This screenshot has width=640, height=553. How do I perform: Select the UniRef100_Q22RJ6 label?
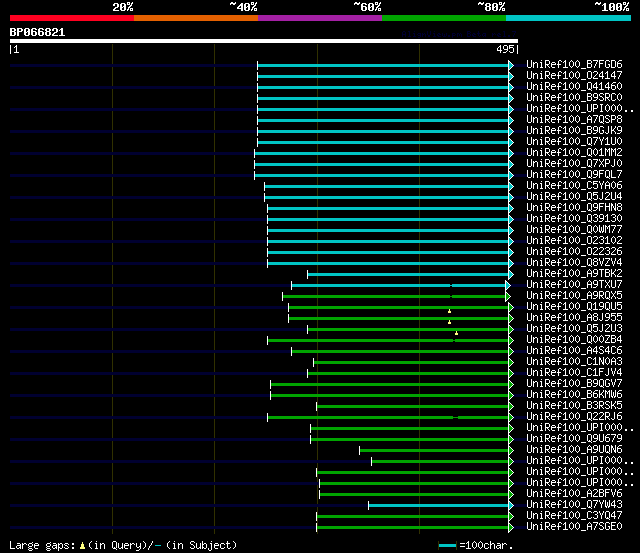[x=574, y=417]
